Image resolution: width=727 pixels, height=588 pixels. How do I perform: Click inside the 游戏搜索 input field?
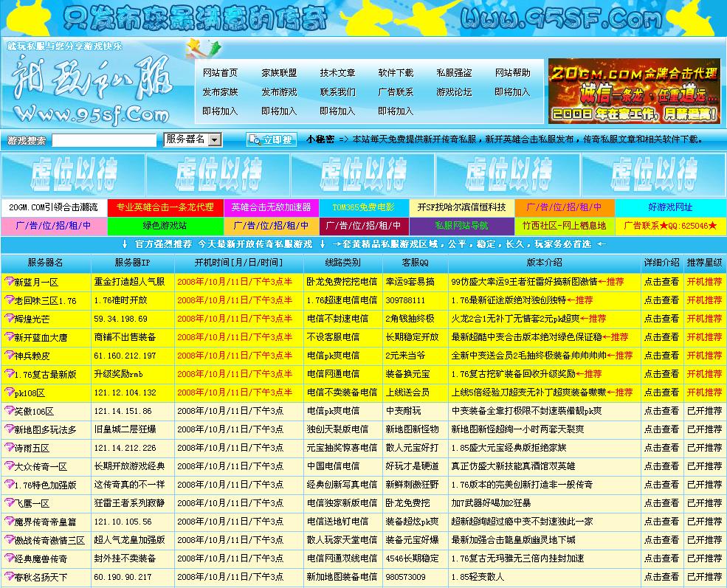(x=103, y=139)
